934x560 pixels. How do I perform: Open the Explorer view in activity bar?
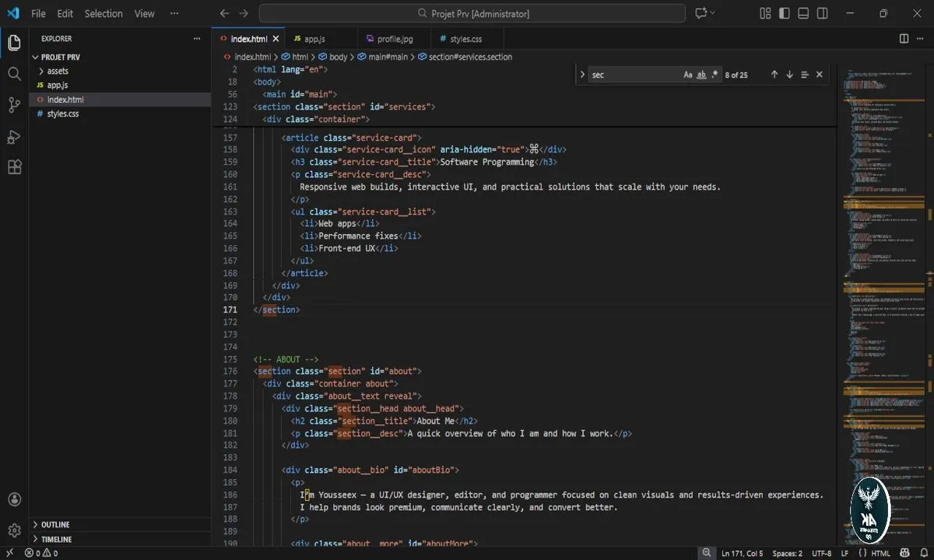click(x=14, y=43)
